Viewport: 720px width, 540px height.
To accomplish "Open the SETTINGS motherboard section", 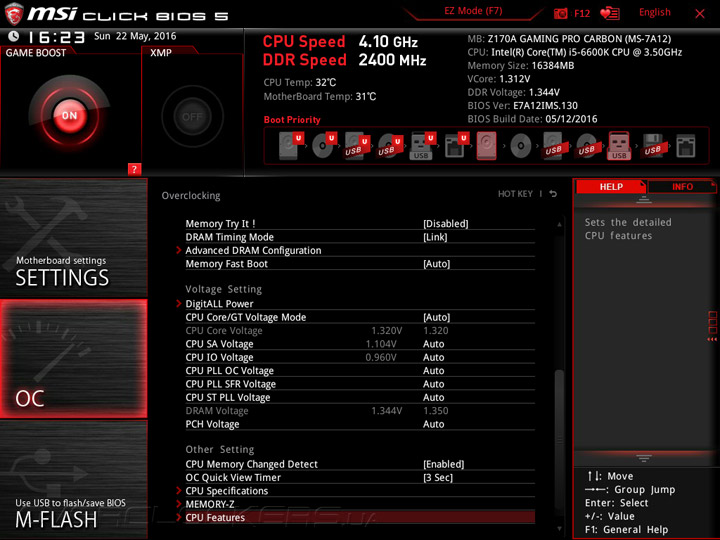I will point(73,238).
